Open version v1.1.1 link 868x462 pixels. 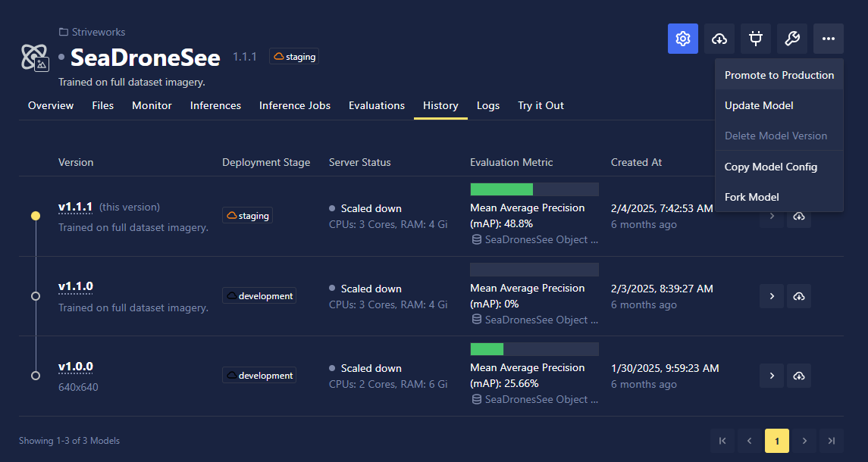(75, 207)
